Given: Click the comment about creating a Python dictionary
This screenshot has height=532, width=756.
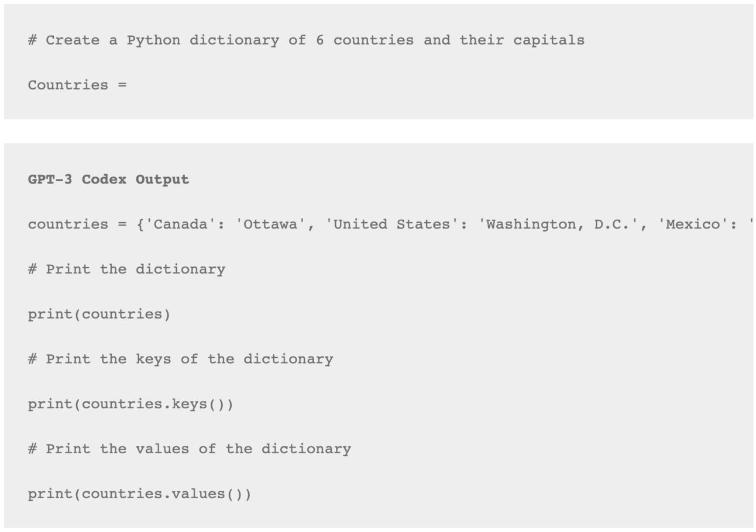Looking at the screenshot, I should pyautogui.click(x=306, y=40).
